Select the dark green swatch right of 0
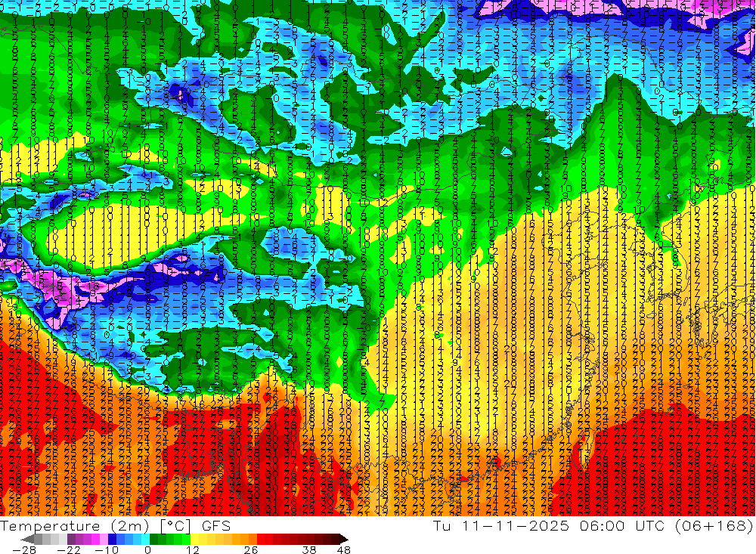 coord(153,539)
